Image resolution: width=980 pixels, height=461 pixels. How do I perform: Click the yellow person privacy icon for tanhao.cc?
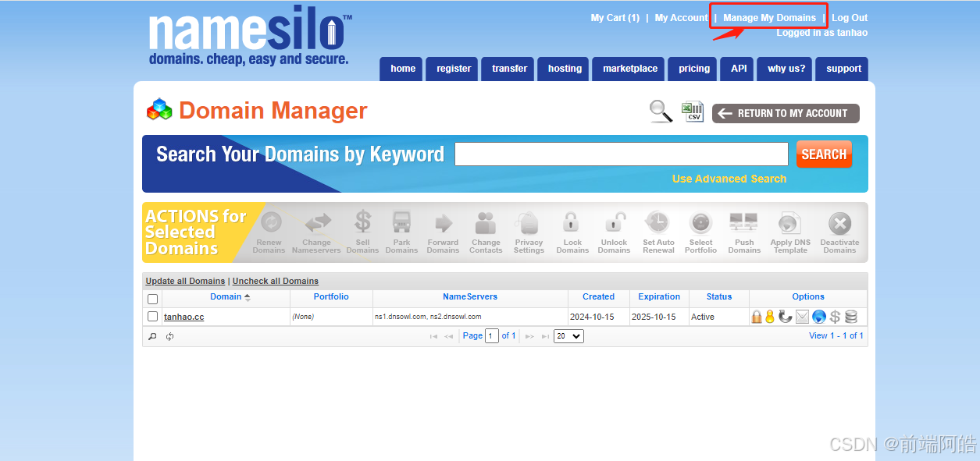[x=770, y=317]
